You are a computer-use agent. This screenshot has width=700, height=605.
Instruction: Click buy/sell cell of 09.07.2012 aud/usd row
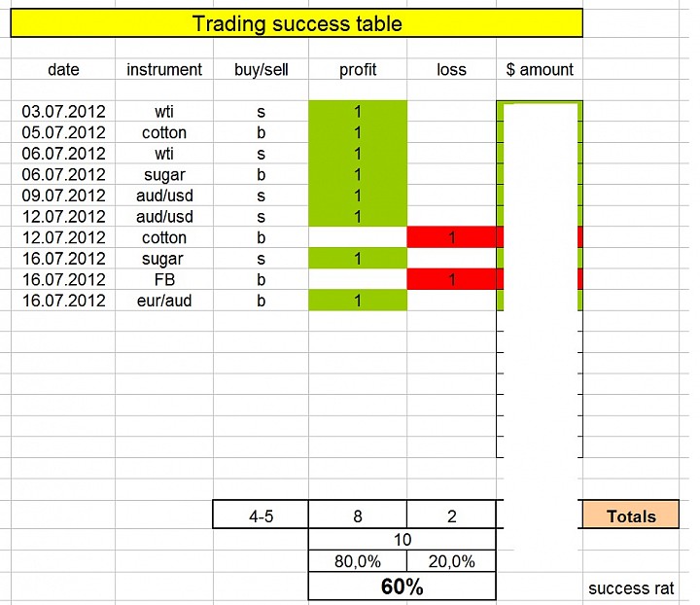coord(262,196)
